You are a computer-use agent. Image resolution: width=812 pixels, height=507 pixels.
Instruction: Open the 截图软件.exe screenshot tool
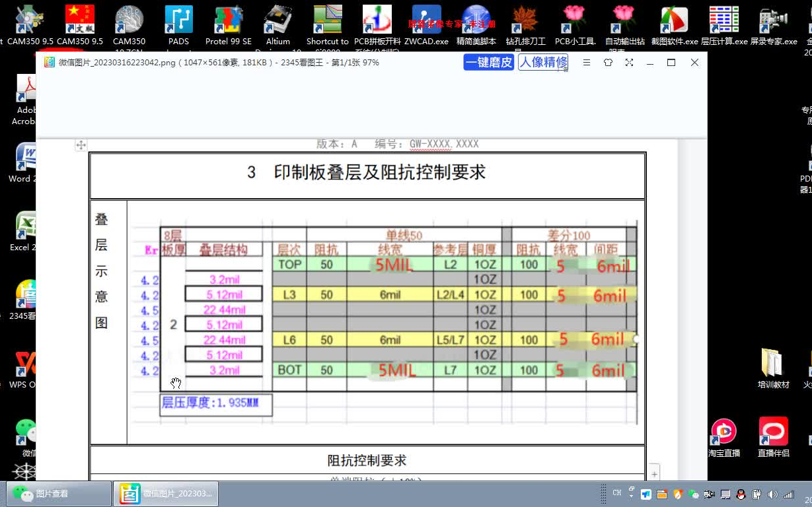[674, 18]
